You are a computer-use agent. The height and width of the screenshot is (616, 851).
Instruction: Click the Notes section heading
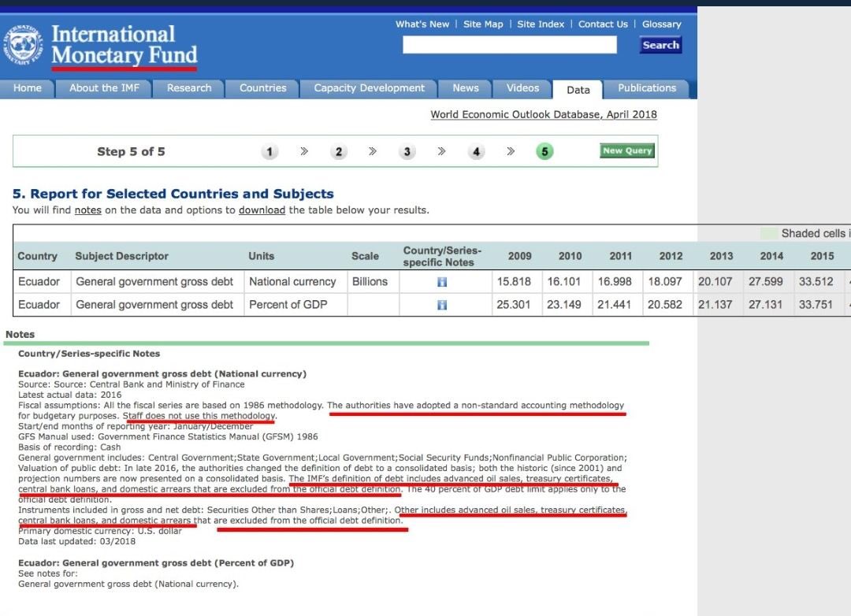click(20, 335)
